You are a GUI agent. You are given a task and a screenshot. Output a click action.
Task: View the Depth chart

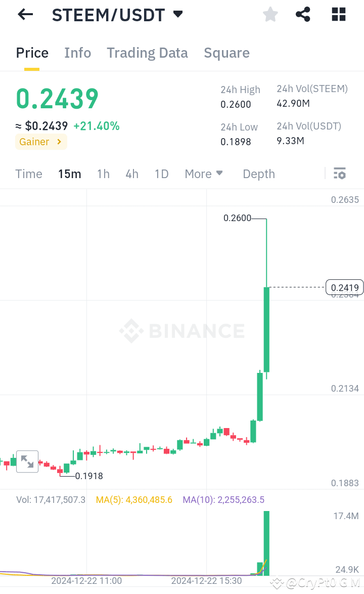point(258,174)
